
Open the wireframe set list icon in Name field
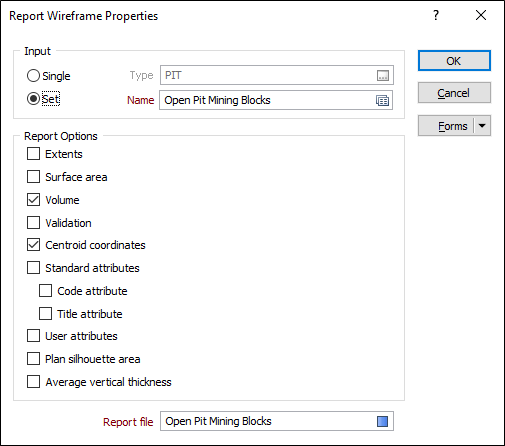[382, 100]
